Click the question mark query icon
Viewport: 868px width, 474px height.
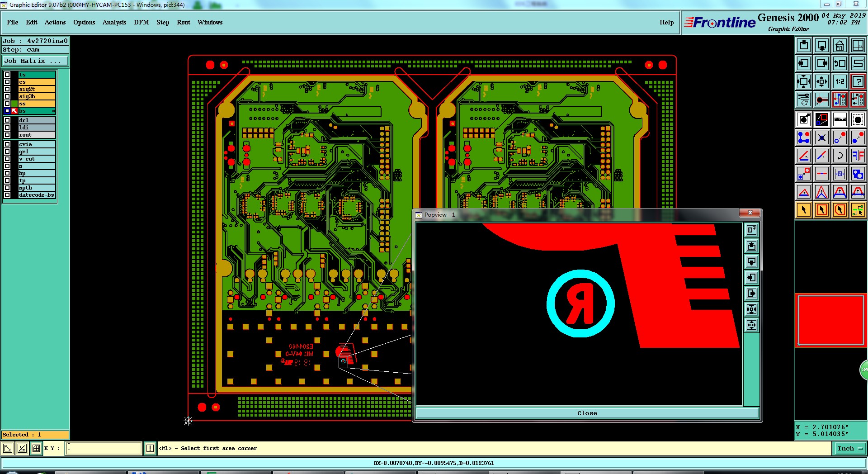click(858, 81)
